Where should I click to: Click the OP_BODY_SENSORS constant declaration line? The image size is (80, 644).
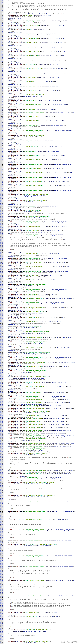(x=35, y=294)
